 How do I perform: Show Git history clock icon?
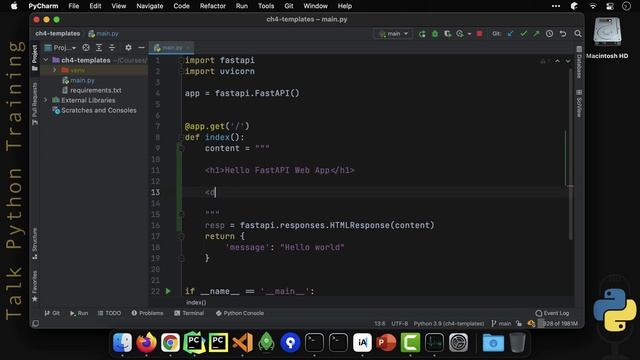click(549, 34)
